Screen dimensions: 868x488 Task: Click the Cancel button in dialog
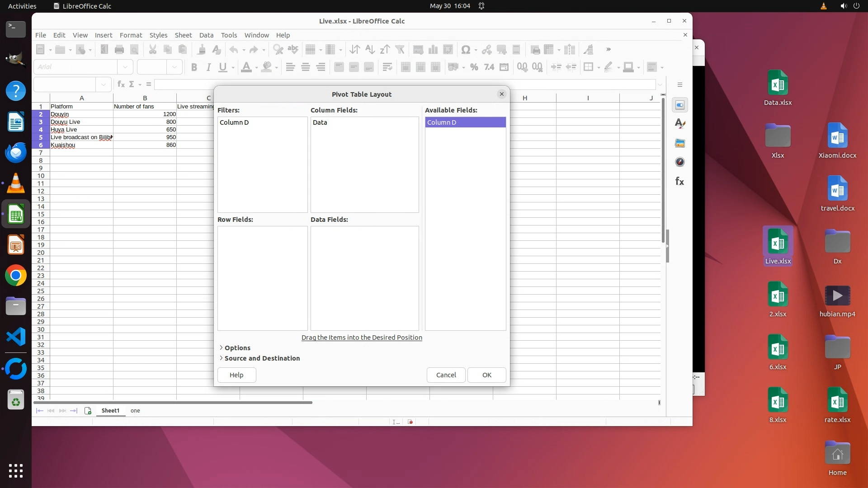[446, 375]
